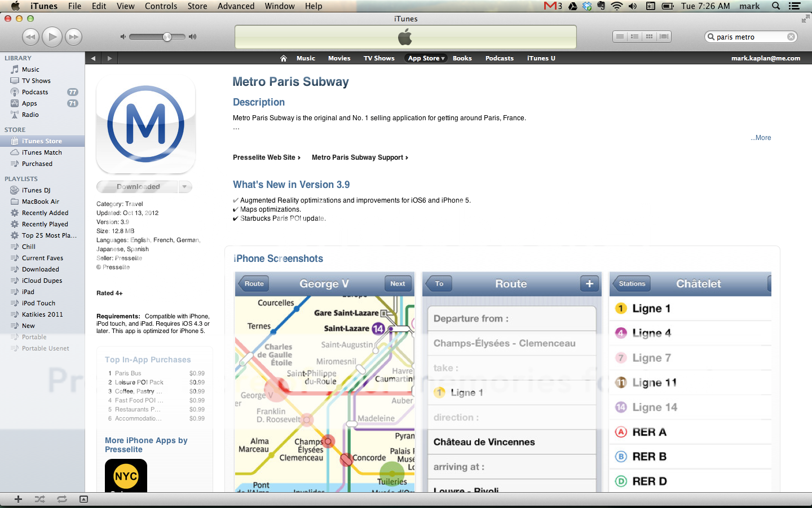
Task: Switch to Cover Flow view icon
Action: [x=664, y=37]
